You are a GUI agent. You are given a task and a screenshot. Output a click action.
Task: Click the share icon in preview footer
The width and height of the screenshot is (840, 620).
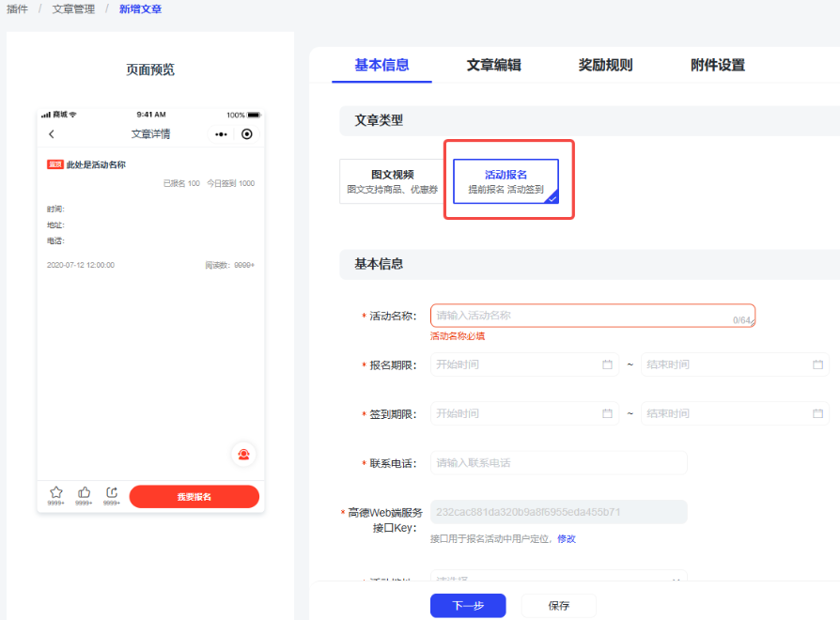[x=112, y=492]
